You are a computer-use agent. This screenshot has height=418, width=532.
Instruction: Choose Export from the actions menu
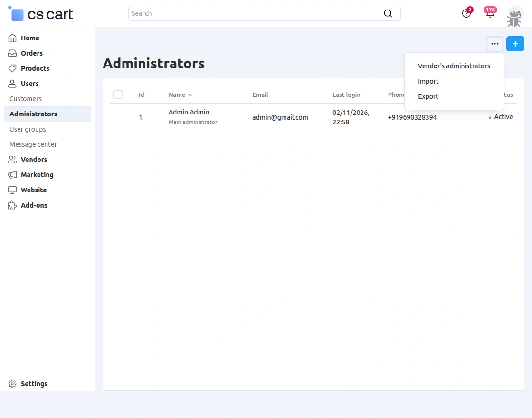click(428, 96)
